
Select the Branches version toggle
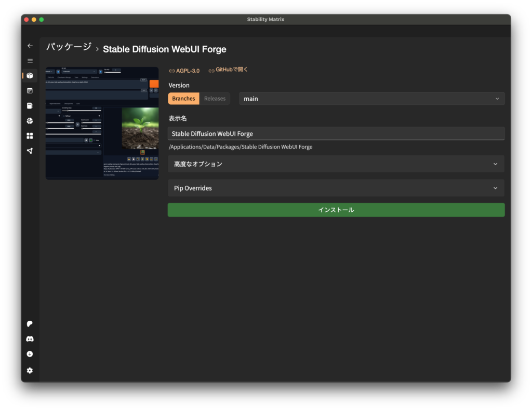point(183,99)
